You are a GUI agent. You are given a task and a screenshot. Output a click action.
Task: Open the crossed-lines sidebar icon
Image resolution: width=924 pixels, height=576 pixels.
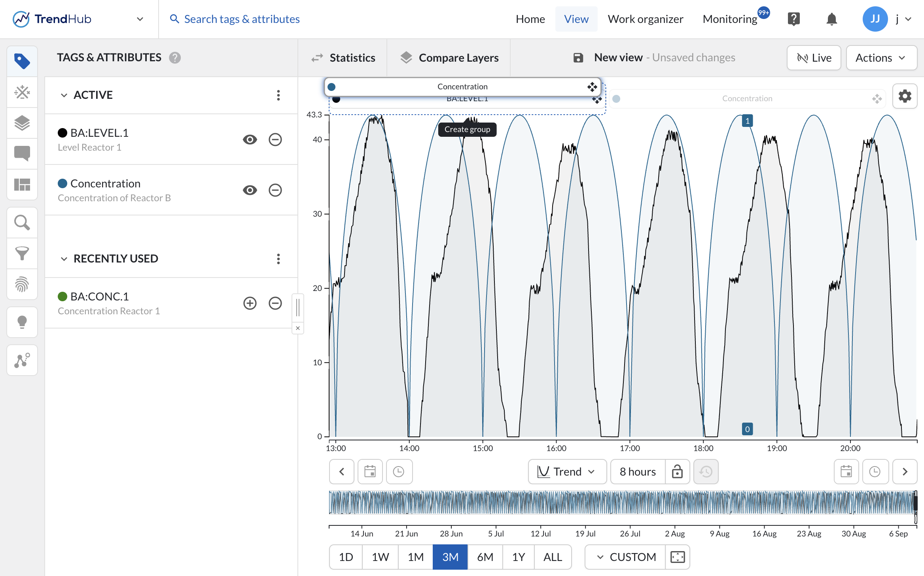tap(22, 92)
